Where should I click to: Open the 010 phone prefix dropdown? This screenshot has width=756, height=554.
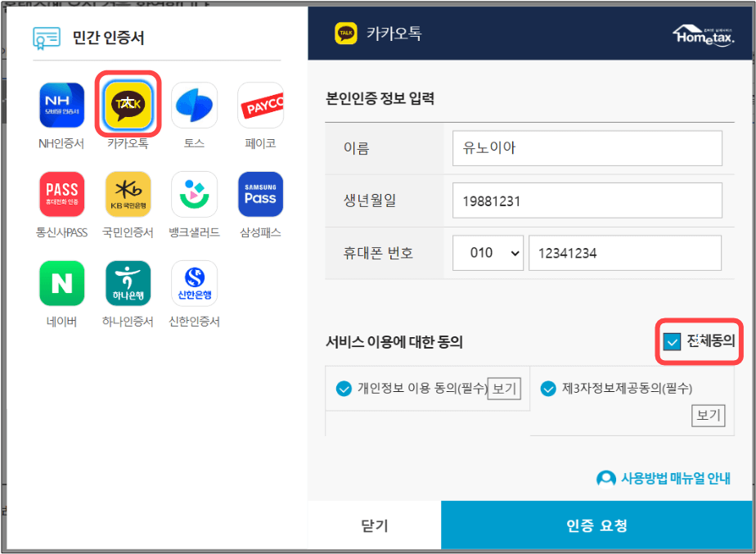point(488,253)
